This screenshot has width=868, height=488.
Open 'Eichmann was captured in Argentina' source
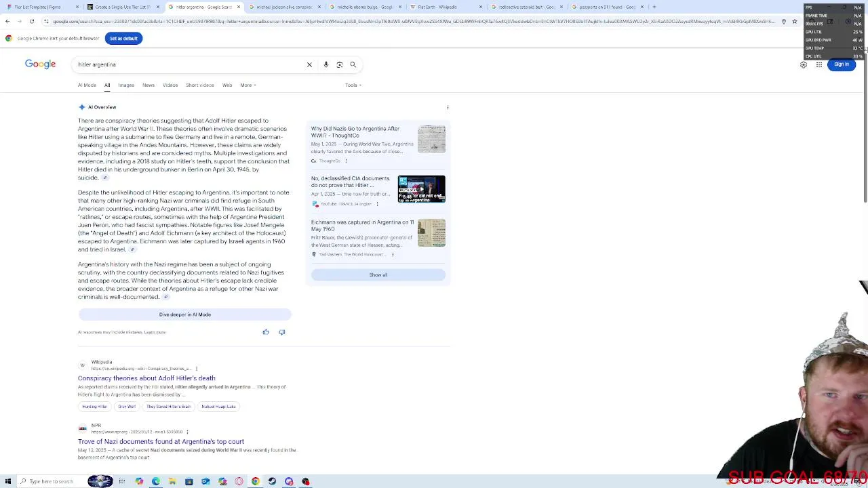pyautogui.click(x=362, y=226)
